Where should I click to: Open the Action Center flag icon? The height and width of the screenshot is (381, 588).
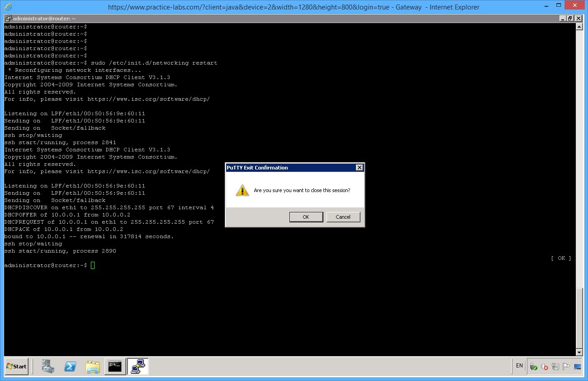tap(566, 367)
